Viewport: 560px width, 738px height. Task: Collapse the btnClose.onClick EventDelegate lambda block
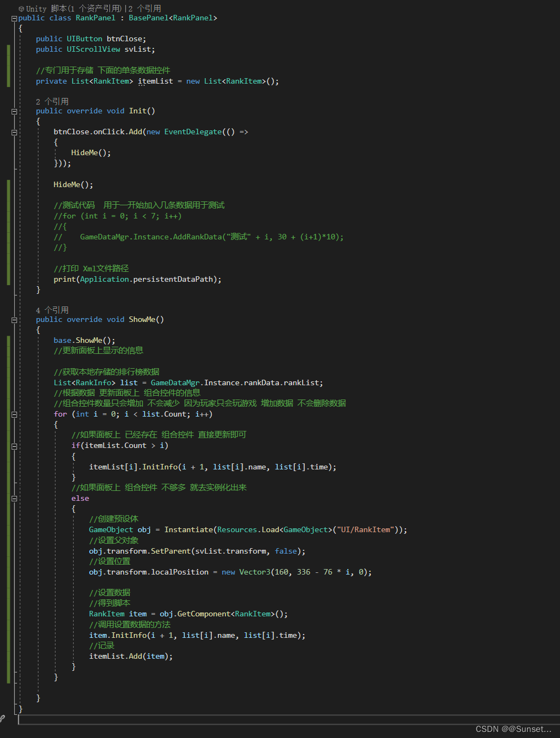pyautogui.click(x=14, y=132)
